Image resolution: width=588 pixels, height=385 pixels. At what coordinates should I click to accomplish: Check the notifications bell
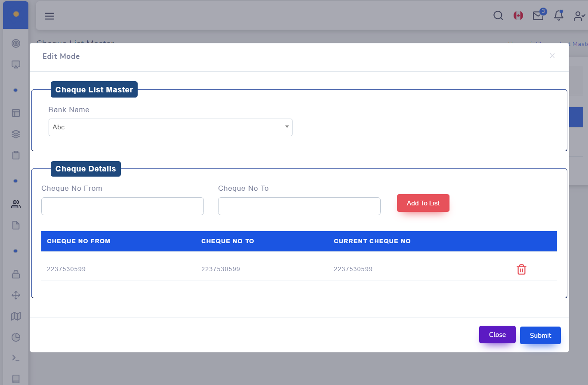558,16
